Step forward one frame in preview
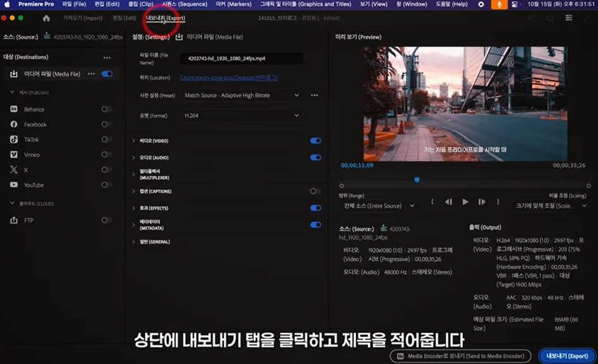This screenshot has height=364, width=598. coord(482,202)
